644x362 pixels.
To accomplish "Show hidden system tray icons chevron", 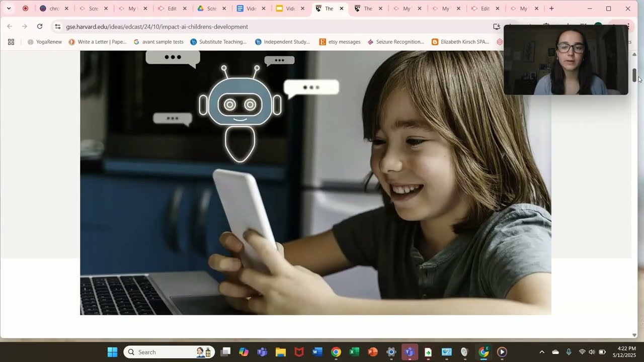I will click(542, 352).
